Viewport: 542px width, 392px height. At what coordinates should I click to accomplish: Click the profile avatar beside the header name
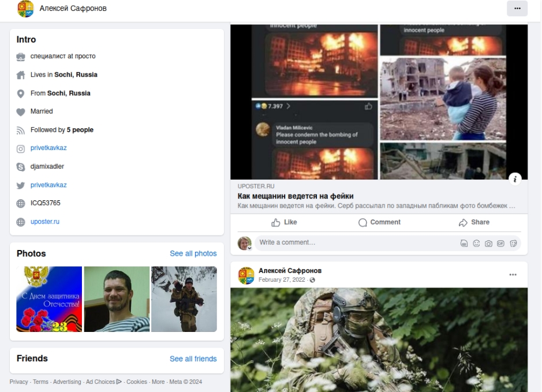(x=25, y=8)
